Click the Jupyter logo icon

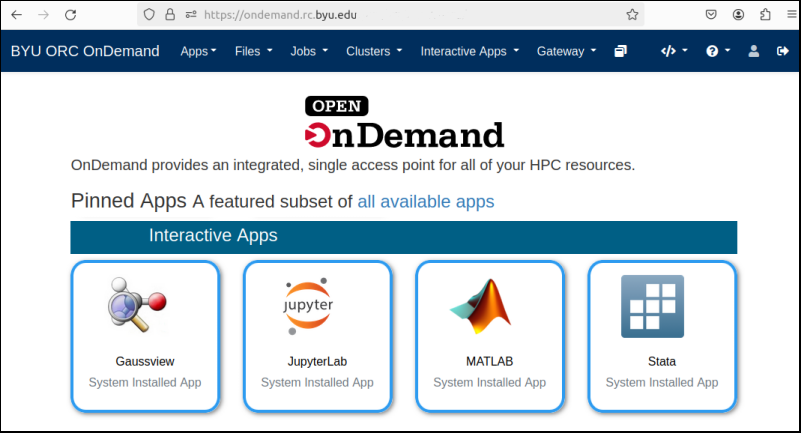click(x=308, y=306)
